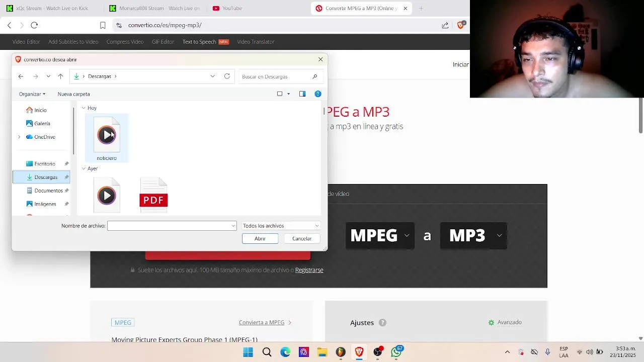The height and width of the screenshot is (362, 644).
Task: Open the MPEG source format dropdown
Action: pyautogui.click(x=380, y=236)
